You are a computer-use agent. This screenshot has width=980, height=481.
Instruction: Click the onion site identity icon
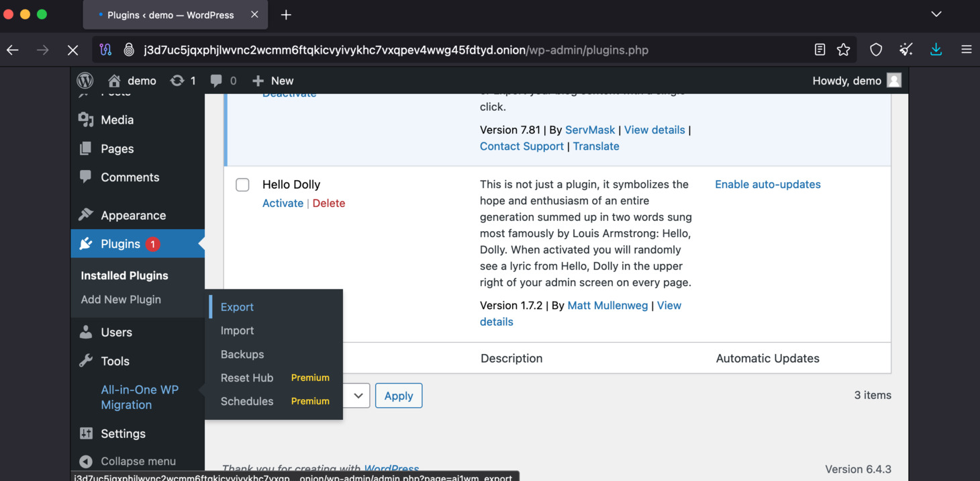[x=129, y=50]
